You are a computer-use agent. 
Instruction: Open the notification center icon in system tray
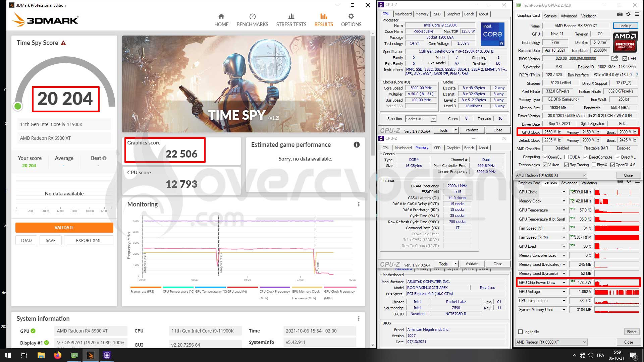tap(633, 356)
